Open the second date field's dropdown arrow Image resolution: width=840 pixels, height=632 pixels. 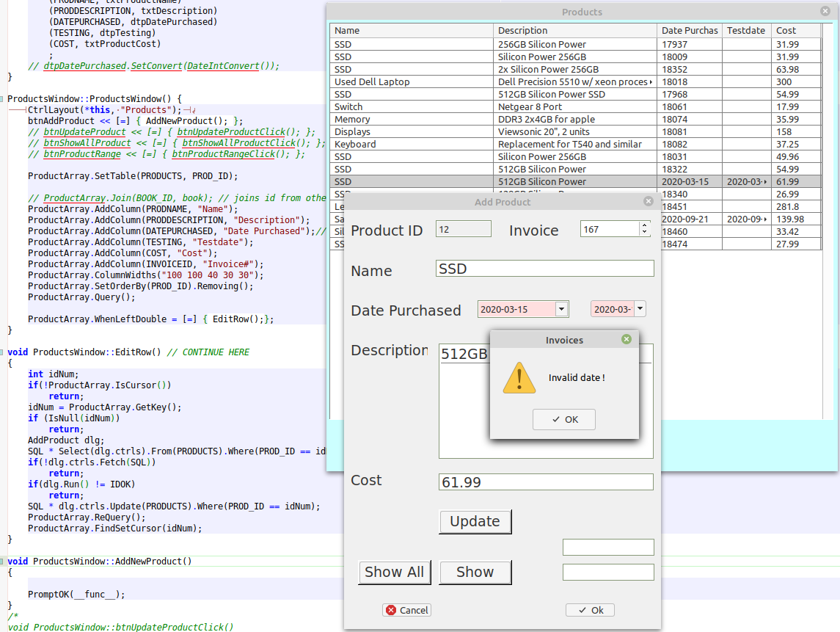(x=640, y=309)
